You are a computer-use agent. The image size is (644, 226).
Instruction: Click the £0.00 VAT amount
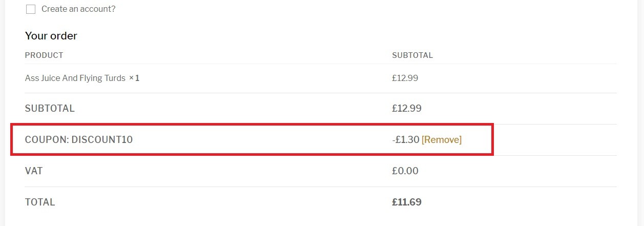coord(405,171)
